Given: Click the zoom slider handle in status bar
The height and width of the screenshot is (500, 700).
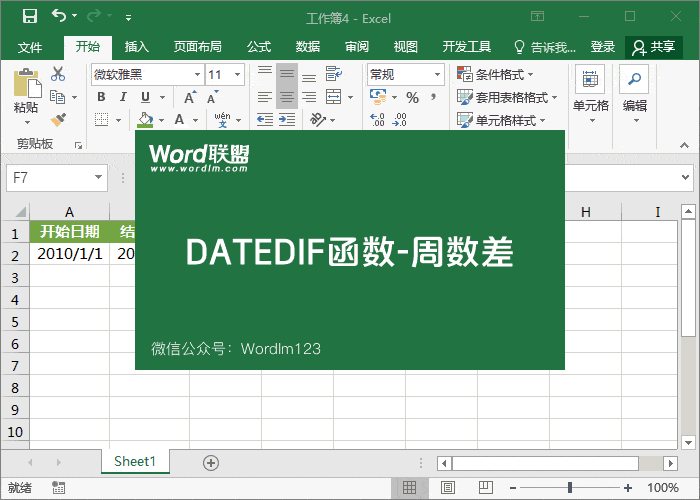Looking at the screenshot, I should point(570,488).
